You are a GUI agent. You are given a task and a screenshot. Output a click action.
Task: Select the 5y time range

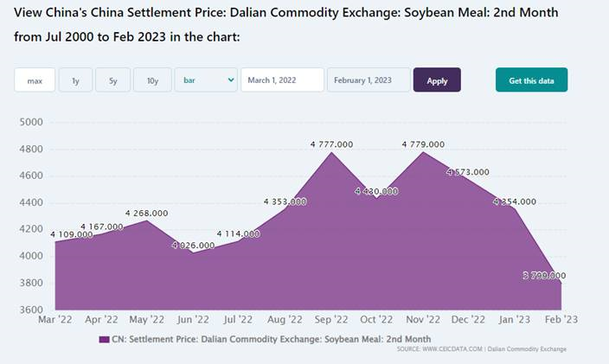click(113, 80)
